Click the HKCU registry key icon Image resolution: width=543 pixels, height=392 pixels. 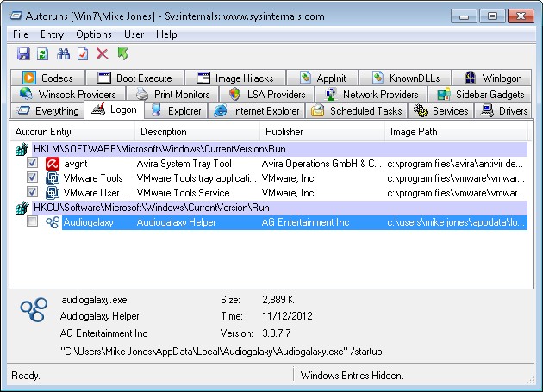tap(22, 208)
